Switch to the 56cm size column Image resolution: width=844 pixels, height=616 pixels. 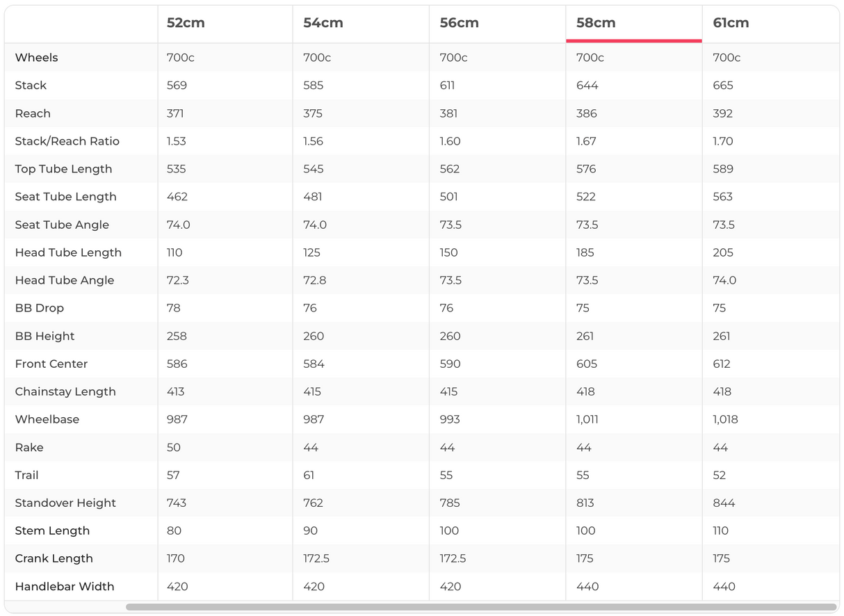click(x=459, y=23)
